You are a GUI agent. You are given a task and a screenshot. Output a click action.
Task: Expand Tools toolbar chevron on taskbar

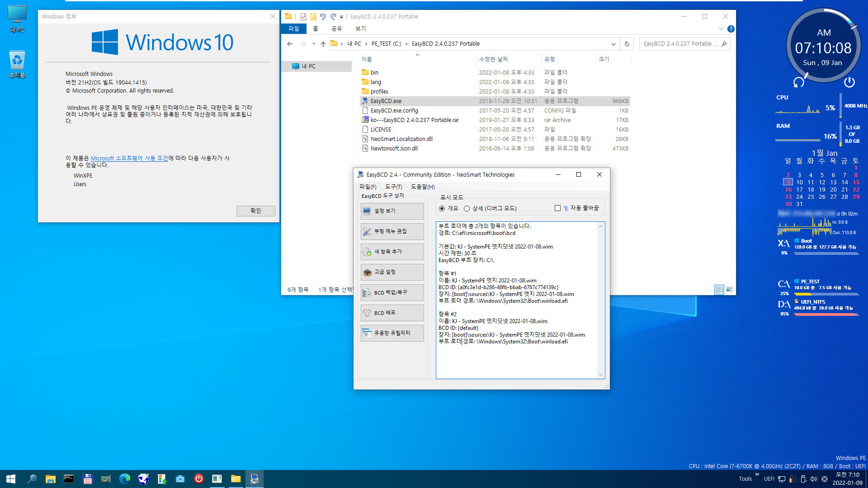(x=757, y=474)
